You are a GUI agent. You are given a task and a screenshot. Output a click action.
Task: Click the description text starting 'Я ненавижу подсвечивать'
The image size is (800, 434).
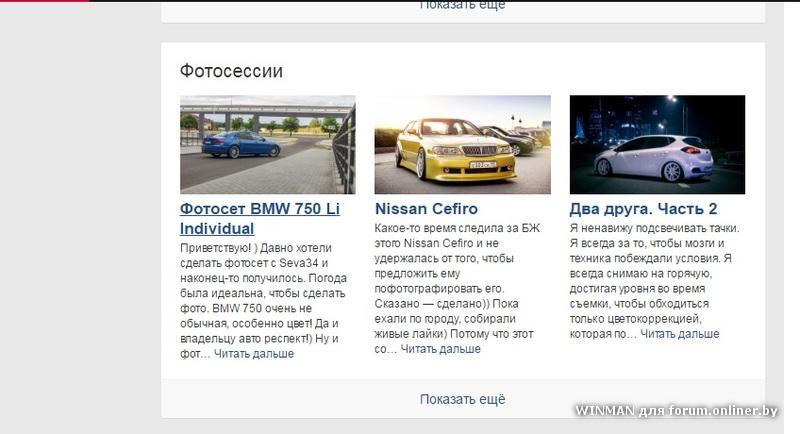[655, 280]
